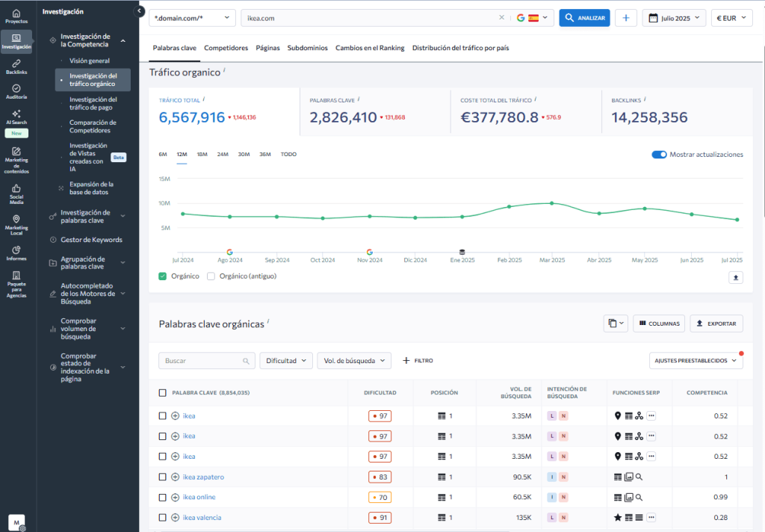Add 'ikea valencia' keyword with plus icon
The height and width of the screenshot is (532, 765).
(x=175, y=517)
